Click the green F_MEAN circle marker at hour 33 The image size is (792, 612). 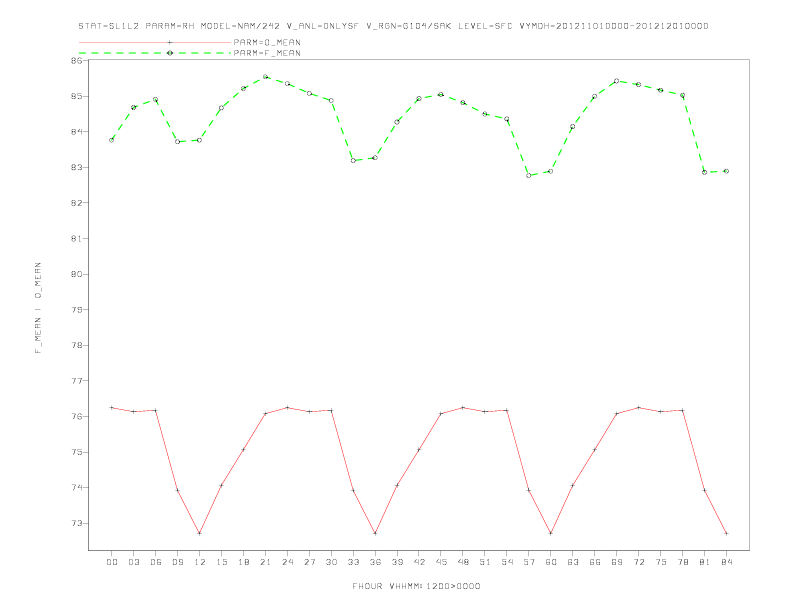pyautogui.click(x=353, y=161)
